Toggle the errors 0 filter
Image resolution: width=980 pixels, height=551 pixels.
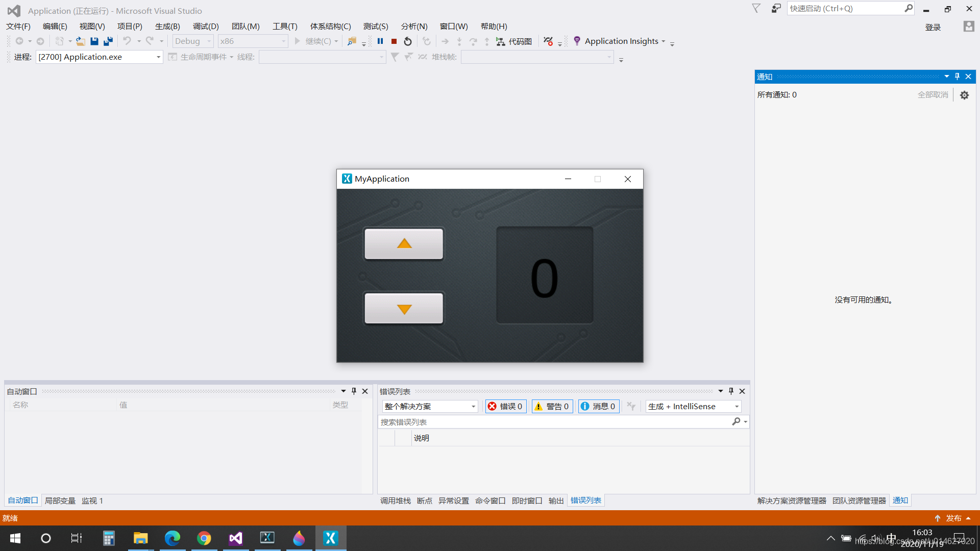[505, 406]
